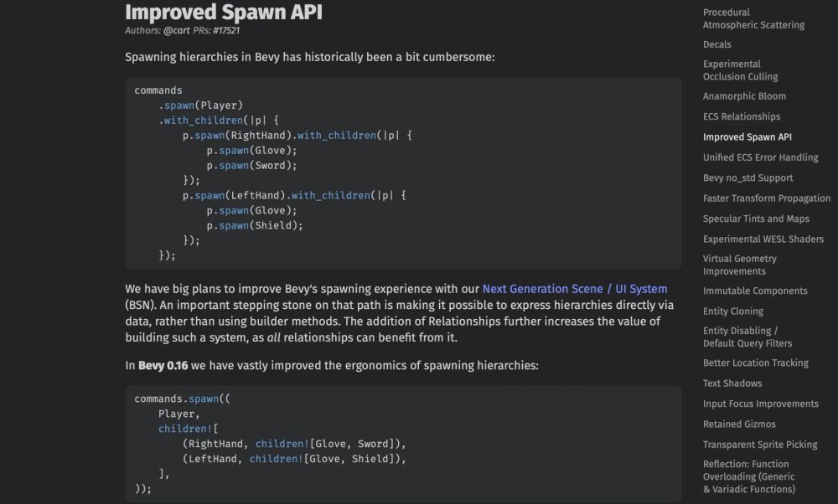This screenshot has height=504, width=838.
Task: Follow the Next Generation Scene / UI System link
Action: click(575, 289)
